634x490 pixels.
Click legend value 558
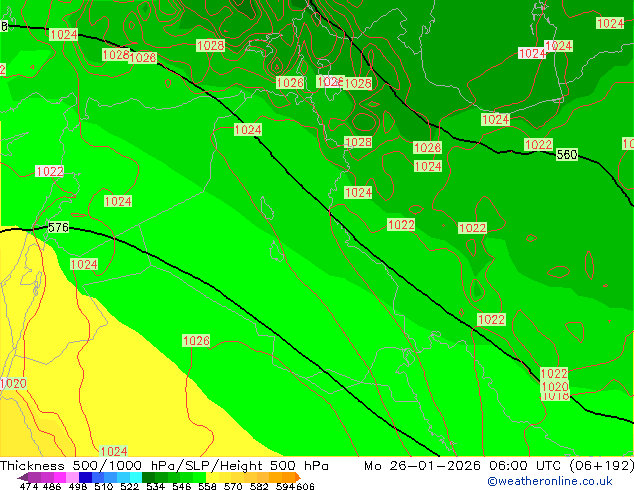tap(207, 486)
